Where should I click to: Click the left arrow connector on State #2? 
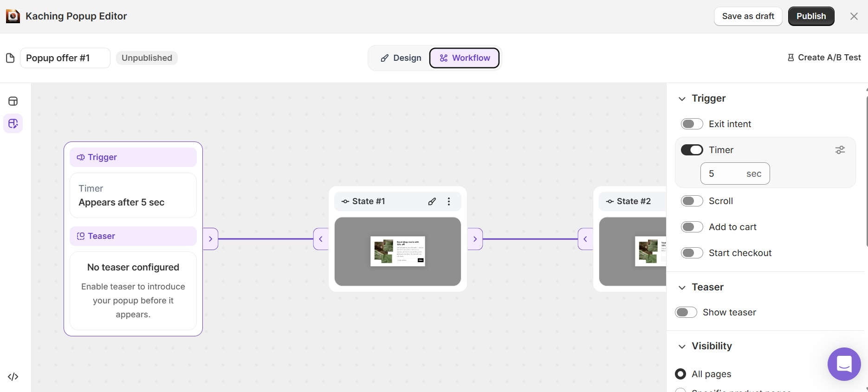coord(585,239)
